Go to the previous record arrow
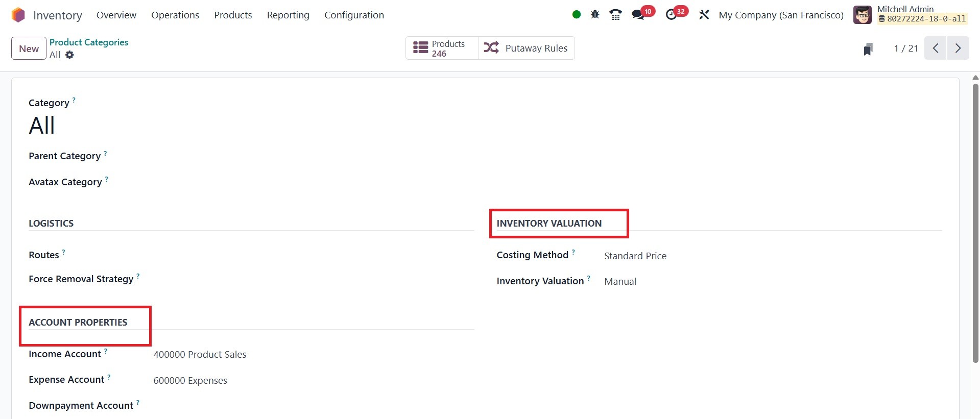The height and width of the screenshot is (419, 980). (936, 48)
